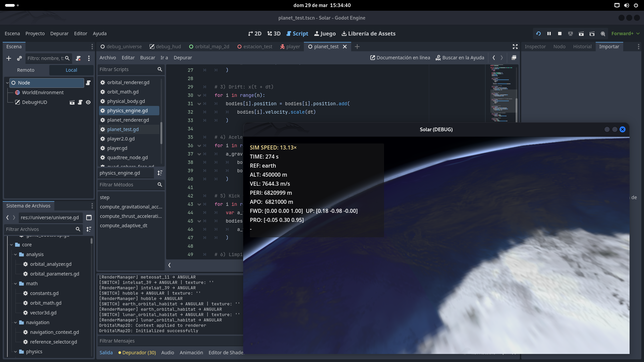The height and width of the screenshot is (362, 644).
Task: Instantiate a child scene with the link icon
Action: [19, 58]
